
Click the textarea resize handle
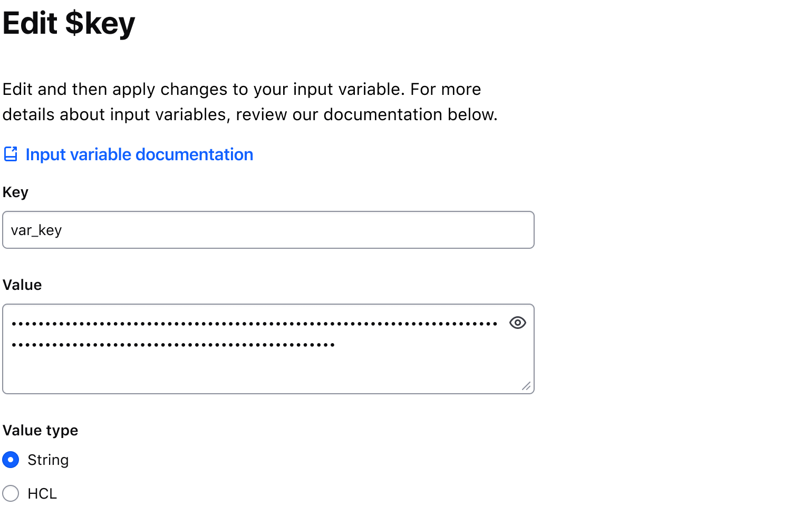(x=525, y=386)
